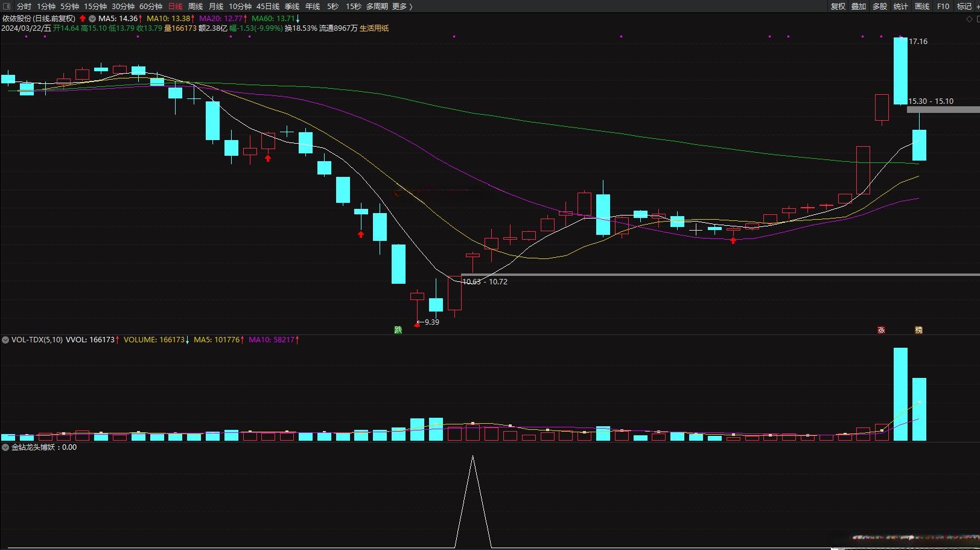Open F10 company information
The height and width of the screenshot is (550, 980).
click(x=943, y=6)
